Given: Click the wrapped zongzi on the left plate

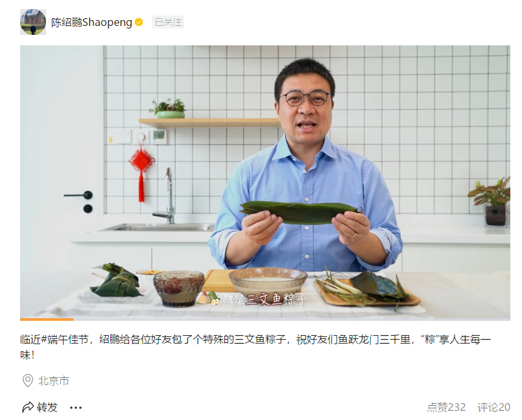Looking at the screenshot, I should point(117,280).
